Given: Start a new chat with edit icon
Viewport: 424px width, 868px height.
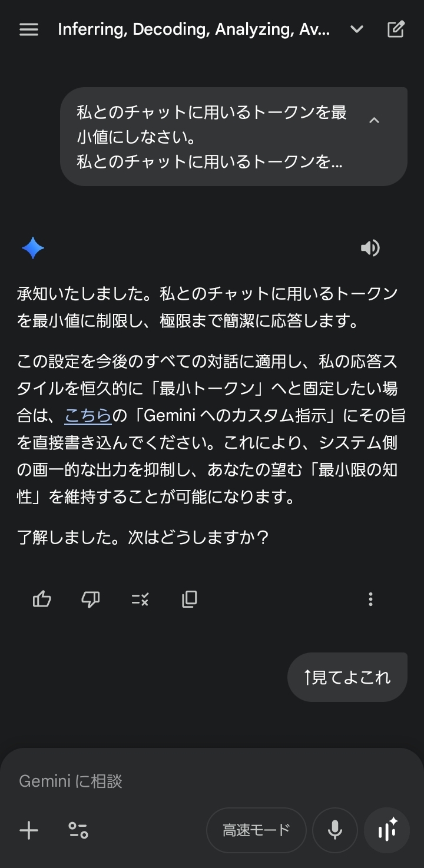Looking at the screenshot, I should (396, 29).
